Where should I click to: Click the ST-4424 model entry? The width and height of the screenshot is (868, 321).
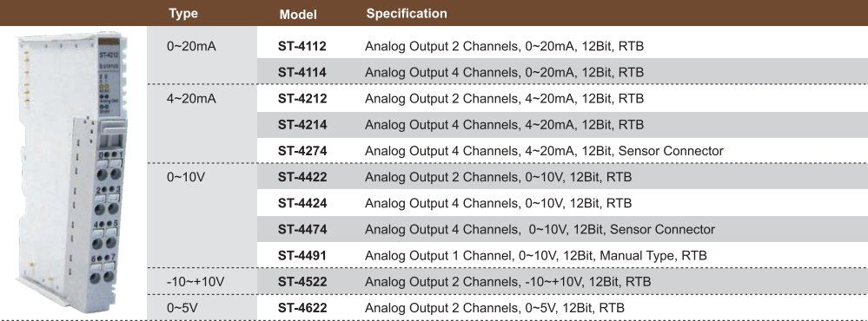click(x=302, y=203)
